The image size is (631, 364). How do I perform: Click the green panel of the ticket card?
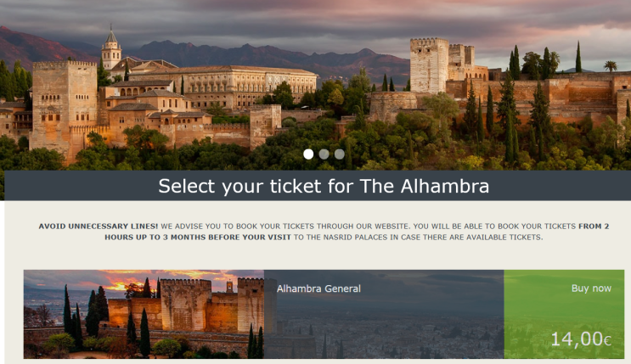click(x=564, y=314)
